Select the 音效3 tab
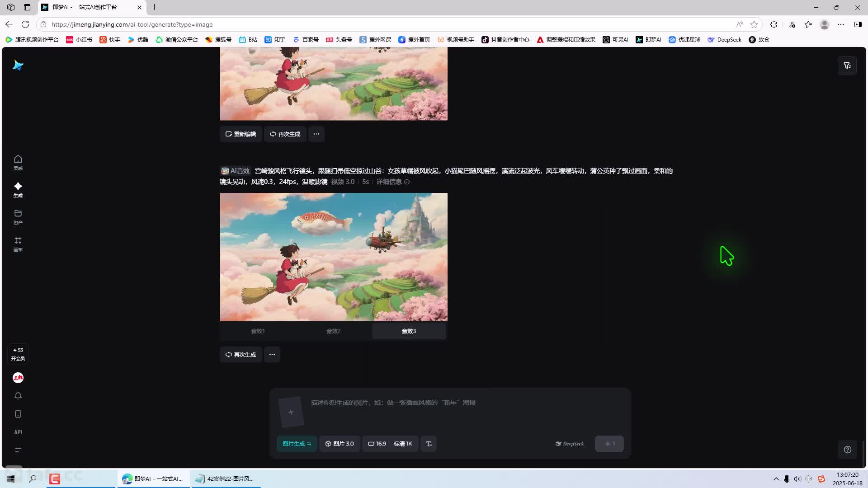 click(409, 331)
